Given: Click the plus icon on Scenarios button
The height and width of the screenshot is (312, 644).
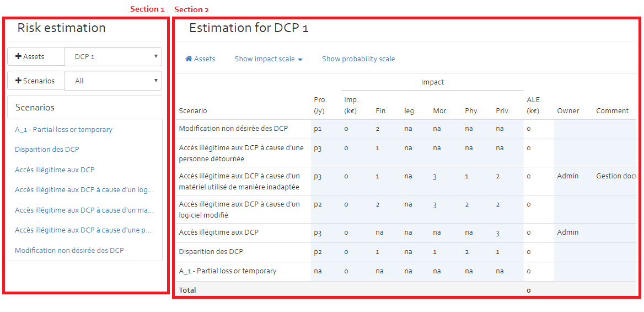Looking at the screenshot, I should [18, 81].
